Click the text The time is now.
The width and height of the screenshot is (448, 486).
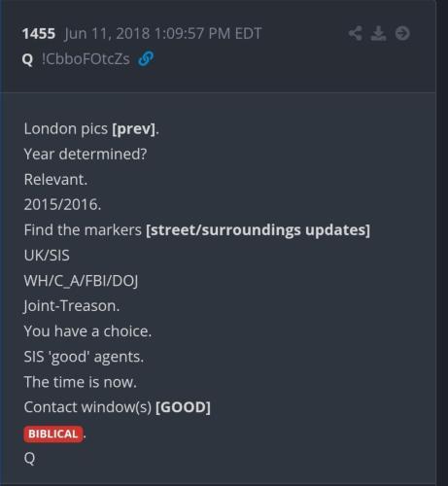(81, 382)
